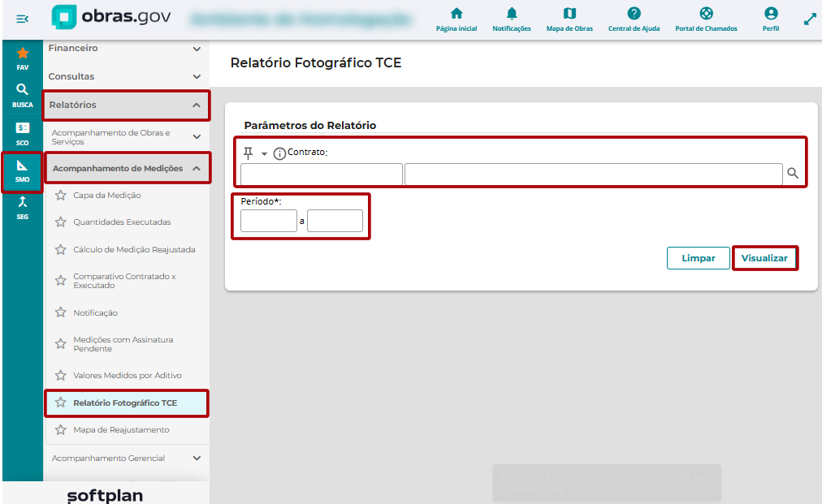The image size is (822, 504).
Task: Star the Relatório Fotográfico TCE item
Action: [x=61, y=403]
